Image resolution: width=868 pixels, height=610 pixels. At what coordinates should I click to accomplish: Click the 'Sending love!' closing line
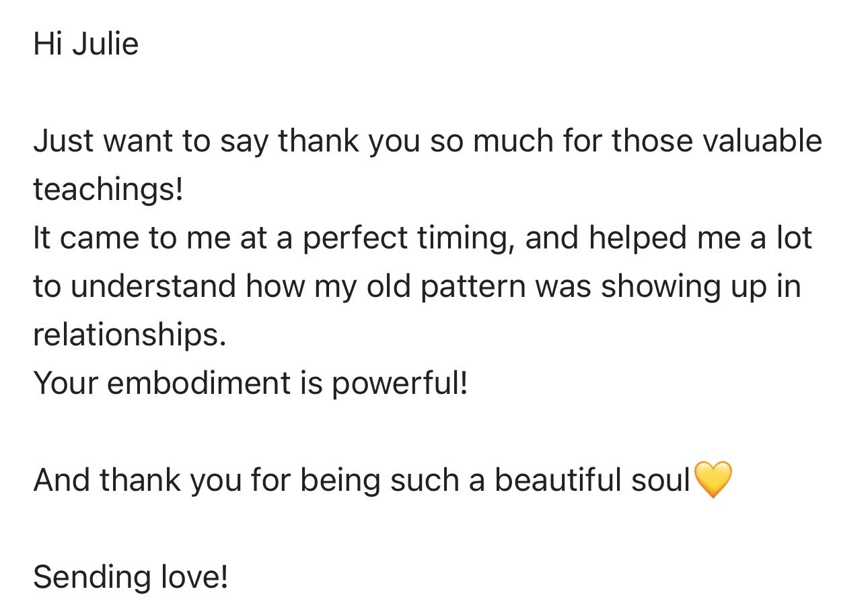(131, 577)
